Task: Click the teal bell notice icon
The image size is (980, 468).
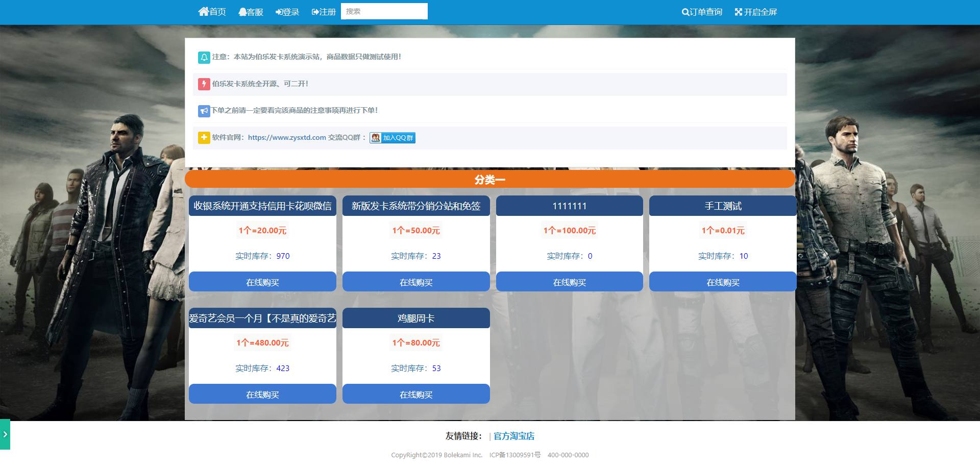Action: click(x=204, y=57)
